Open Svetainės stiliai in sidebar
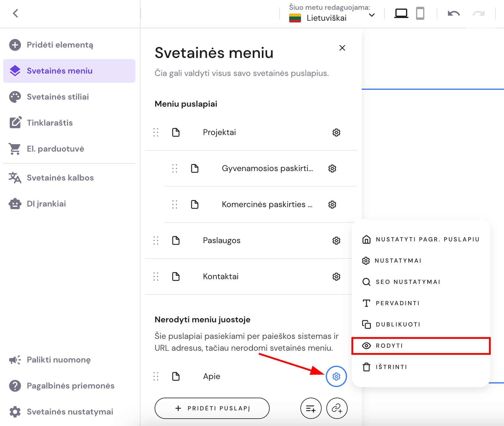 click(x=58, y=97)
